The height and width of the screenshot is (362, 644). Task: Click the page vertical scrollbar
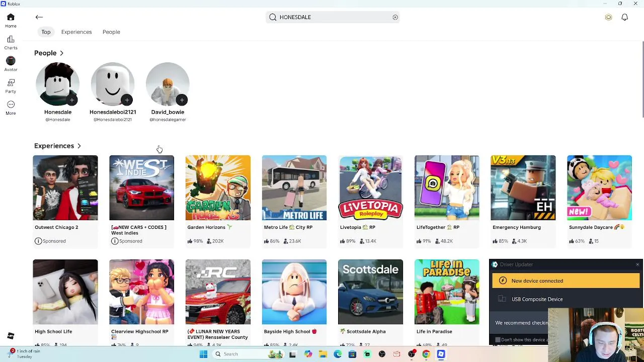(642, 80)
